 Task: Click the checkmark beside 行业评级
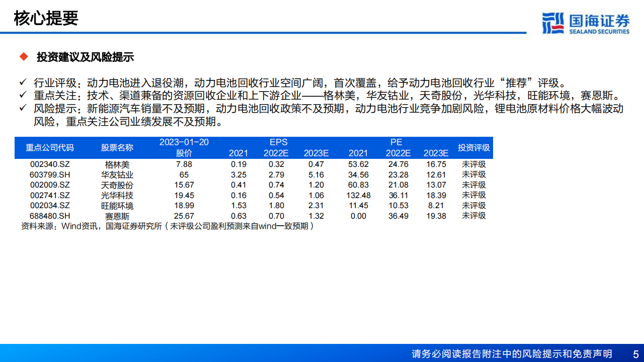(23, 82)
